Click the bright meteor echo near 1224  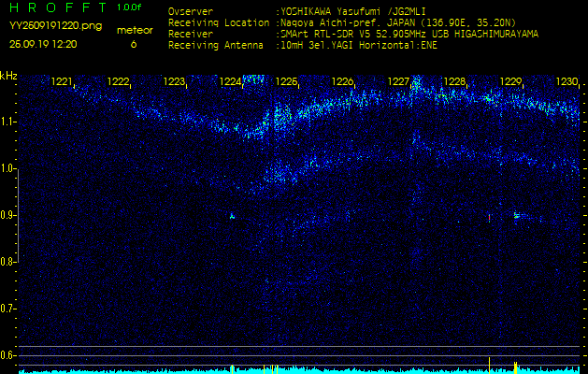(x=233, y=216)
